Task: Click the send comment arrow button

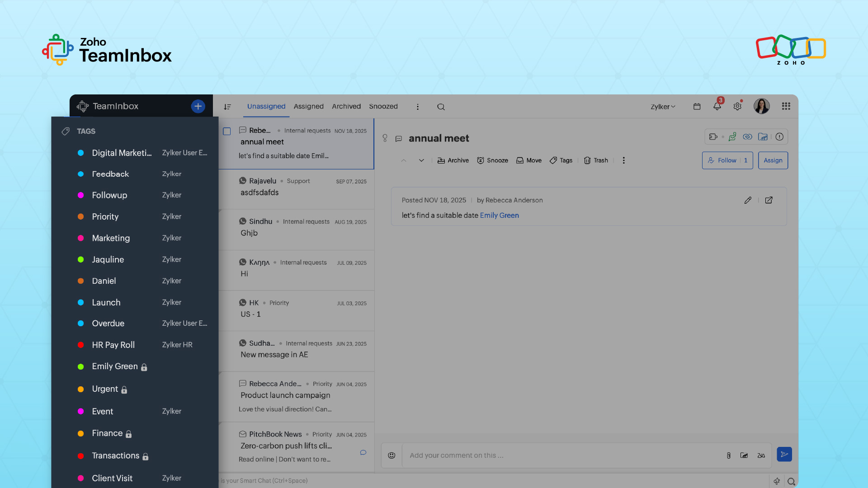Action: 784,455
